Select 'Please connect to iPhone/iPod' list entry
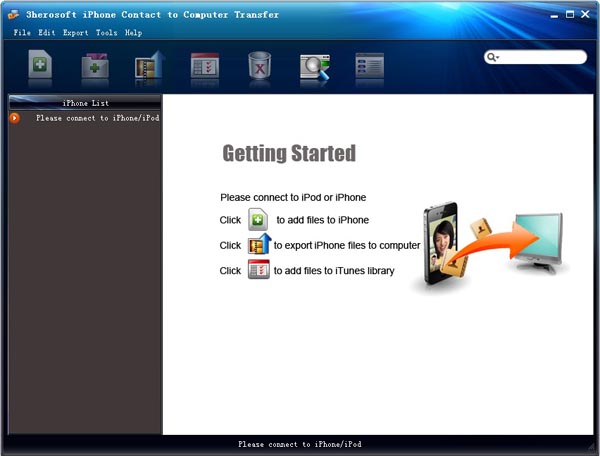The width and height of the screenshot is (600, 456). 97,118
